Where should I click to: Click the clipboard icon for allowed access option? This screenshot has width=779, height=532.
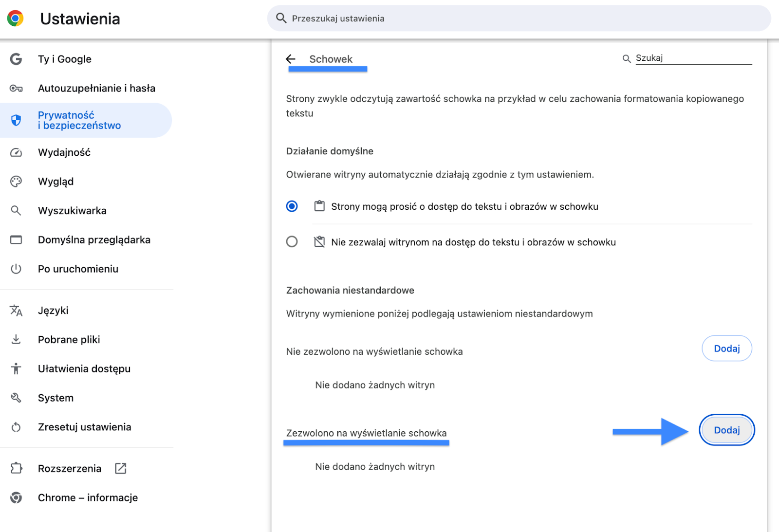319,206
